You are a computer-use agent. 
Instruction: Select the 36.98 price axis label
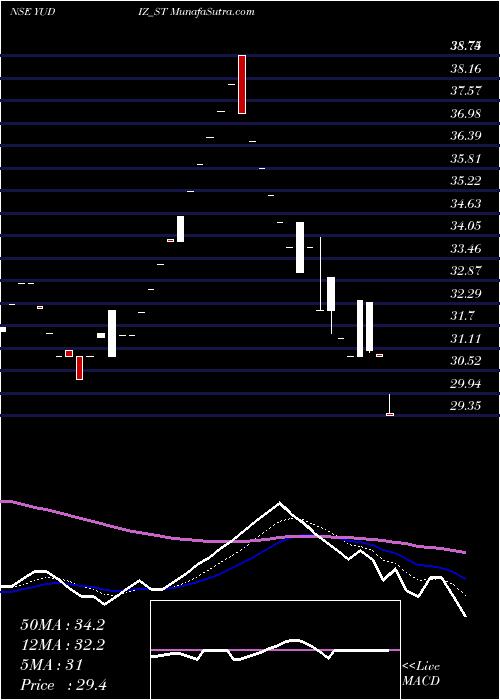[x=465, y=114]
